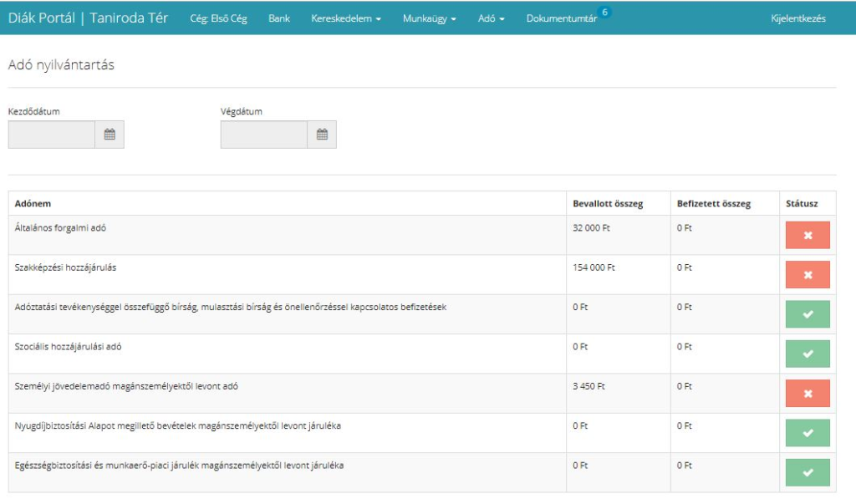The image size is (856, 504).
Task: Expand the Kereskedelem dropdown menu
Action: (x=346, y=18)
